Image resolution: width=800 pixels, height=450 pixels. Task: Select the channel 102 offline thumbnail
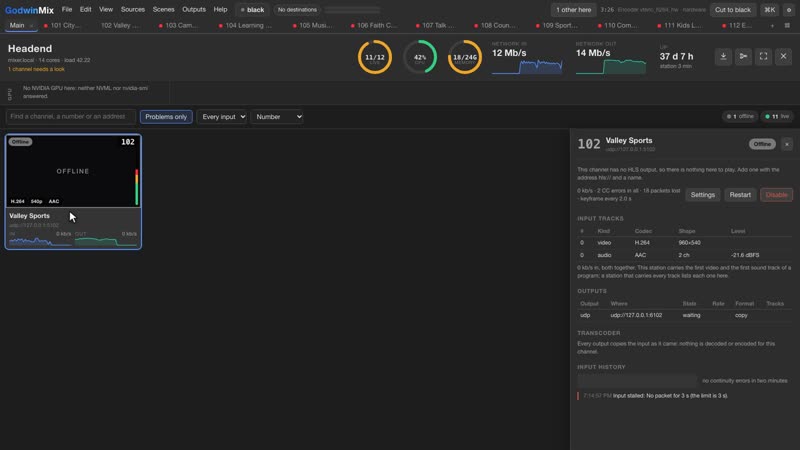[x=73, y=171]
